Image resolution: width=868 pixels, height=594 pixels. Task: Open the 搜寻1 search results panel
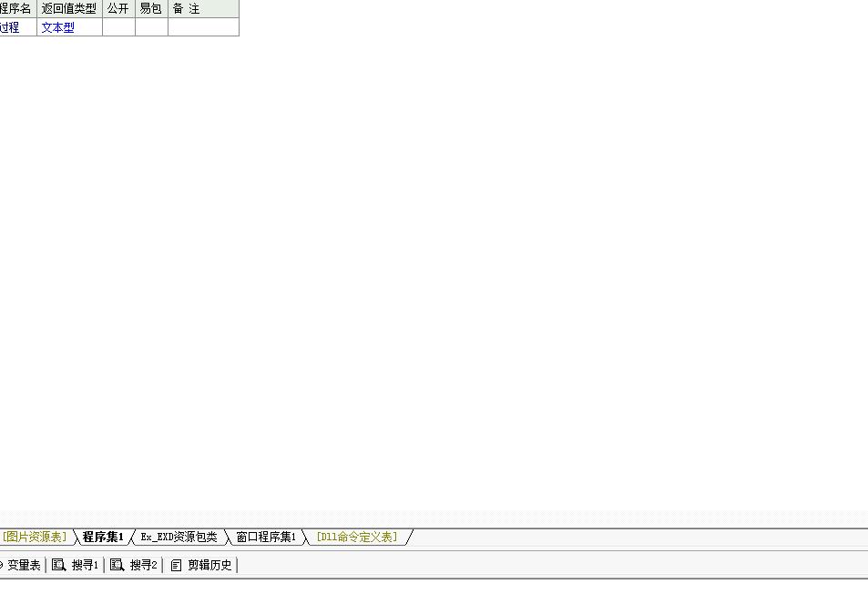75,565
